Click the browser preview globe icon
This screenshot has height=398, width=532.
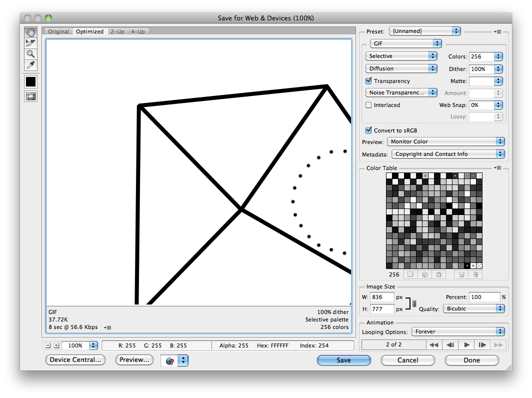(170, 361)
